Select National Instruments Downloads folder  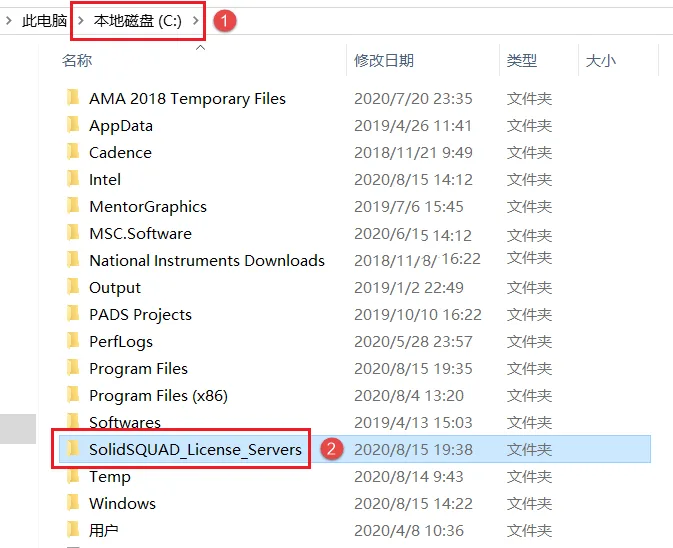pos(207,260)
